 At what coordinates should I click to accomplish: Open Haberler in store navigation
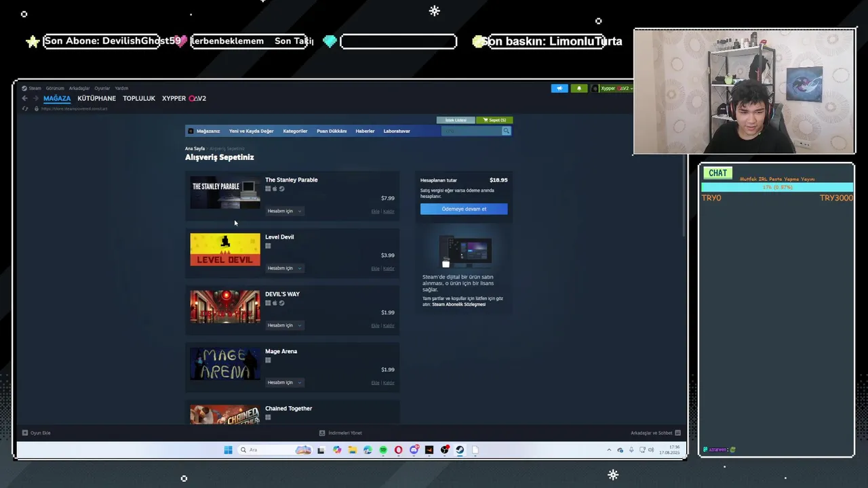point(365,131)
